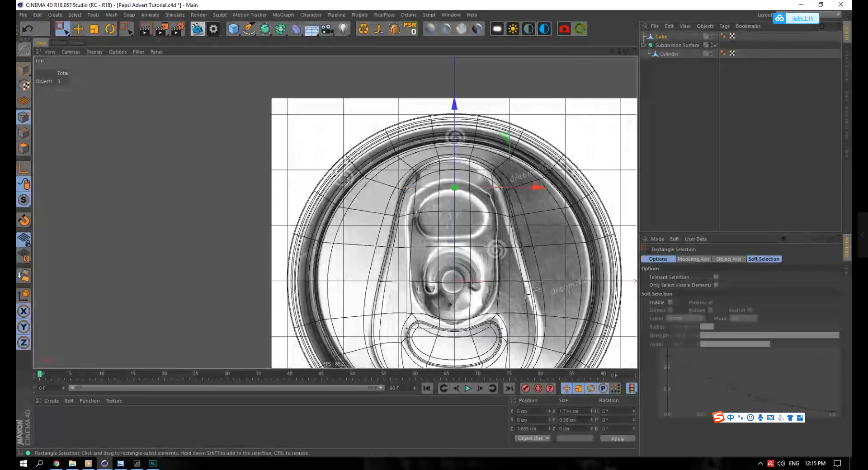The height and width of the screenshot is (470, 868).
Task: Click the Cylinder object in Object Manager
Action: point(669,54)
